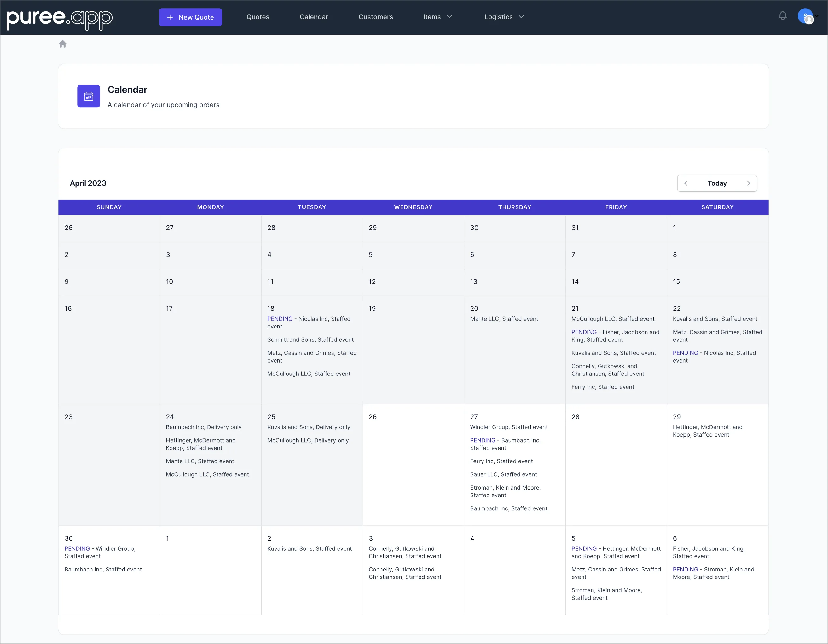Open the user avatar menu

[x=806, y=16]
